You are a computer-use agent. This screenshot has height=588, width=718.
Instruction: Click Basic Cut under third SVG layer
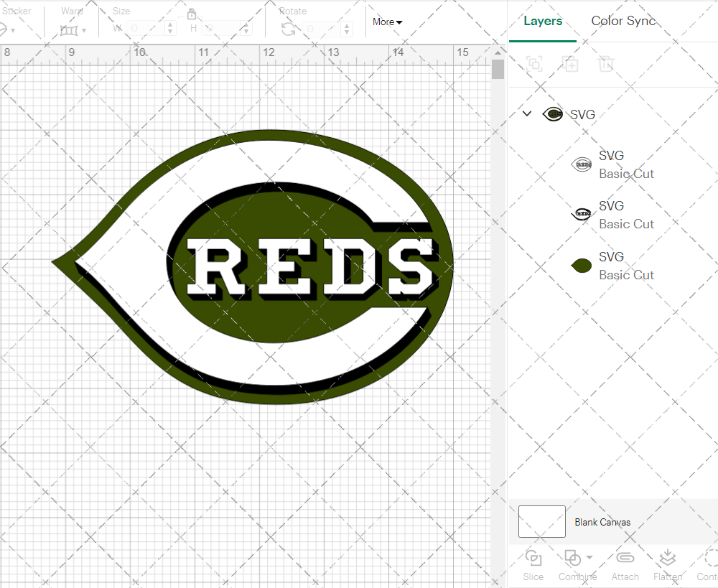coord(626,275)
